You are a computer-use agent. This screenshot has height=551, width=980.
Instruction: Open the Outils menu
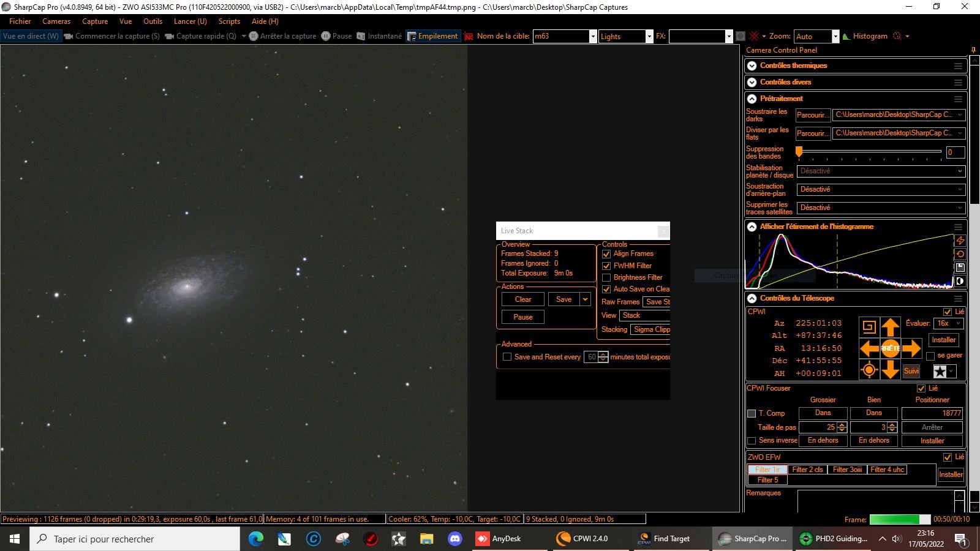153,21
